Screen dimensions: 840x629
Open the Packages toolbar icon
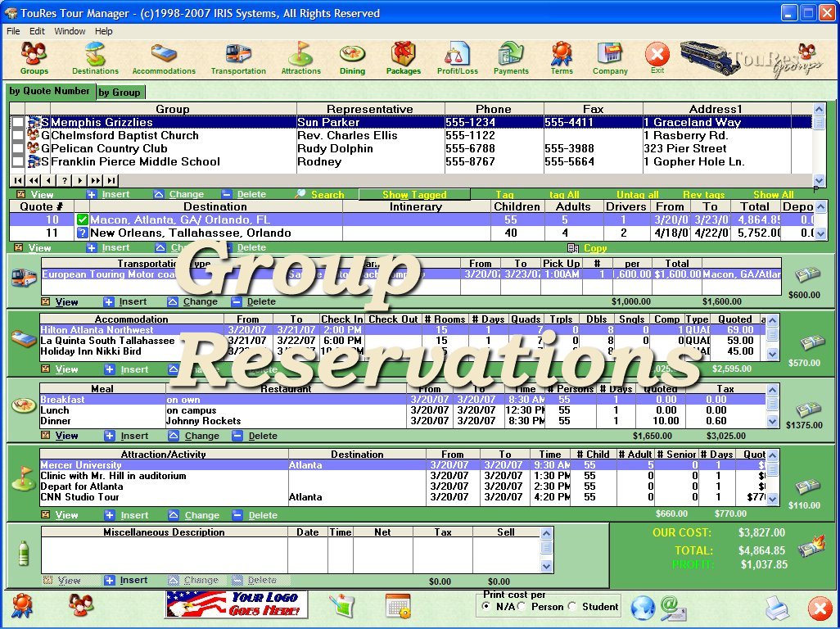coord(404,58)
